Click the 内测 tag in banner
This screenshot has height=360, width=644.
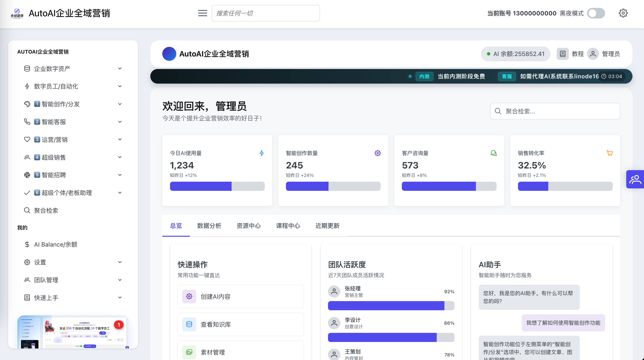[424, 76]
